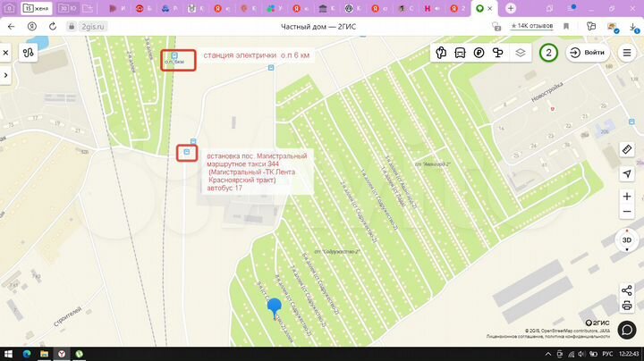
Task: Zoom in the map with plus
Action: pyautogui.click(x=627, y=197)
